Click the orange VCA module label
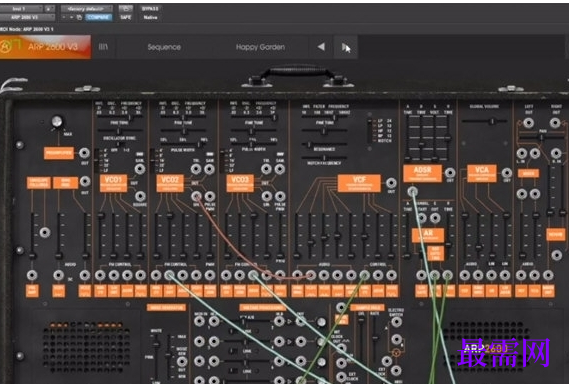Viewport: 569px width, 384px height. pos(482,173)
